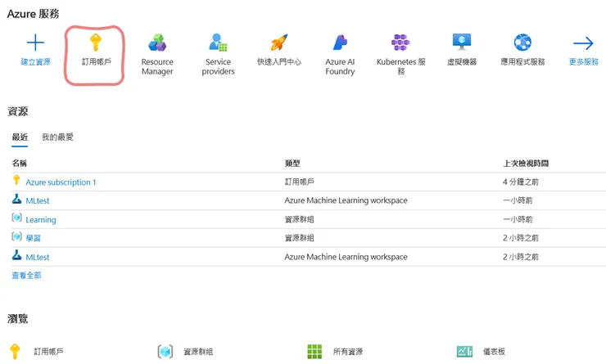Open the 訂用帳戶 key icon in Azure services
606x364 pixels.
click(x=96, y=42)
